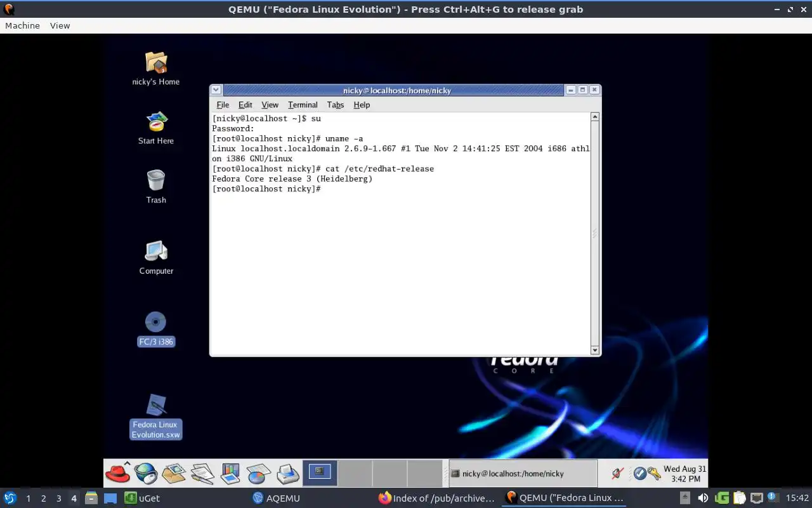Switch to host desktop 3
Image resolution: width=812 pixels, height=508 pixels.
58,498
